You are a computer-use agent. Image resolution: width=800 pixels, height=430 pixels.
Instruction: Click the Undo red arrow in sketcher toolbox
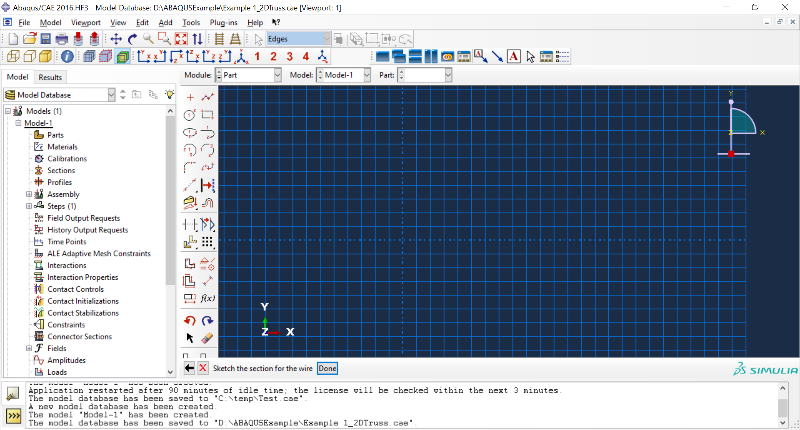click(x=190, y=320)
